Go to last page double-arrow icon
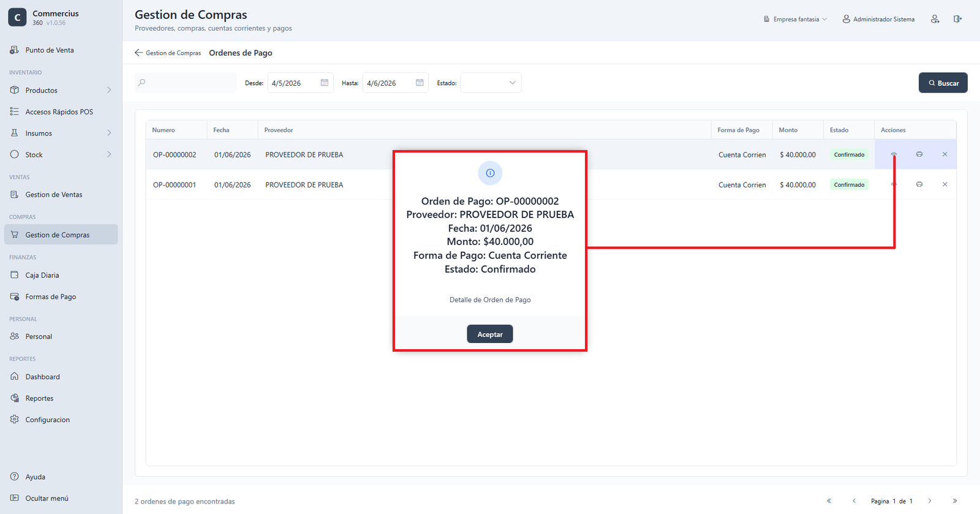The image size is (980, 514). (x=954, y=501)
